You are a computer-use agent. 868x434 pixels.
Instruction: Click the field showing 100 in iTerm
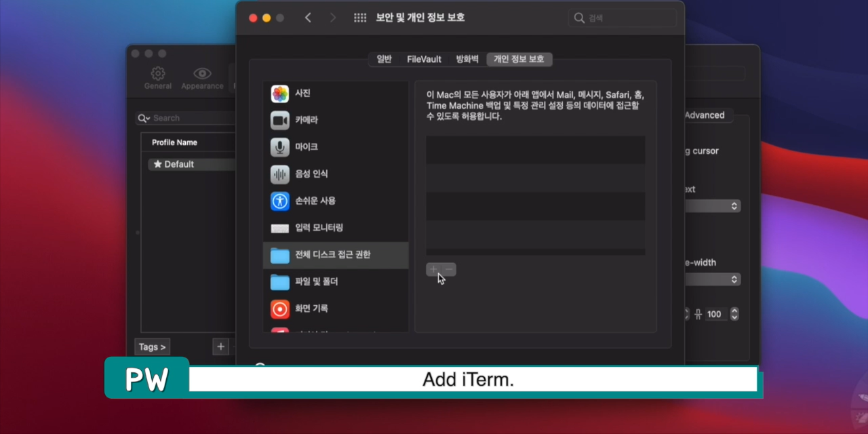[715, 314]
